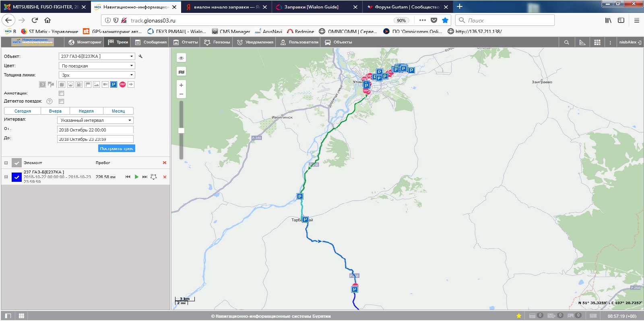Open the Объект dropdown list
644x321 pixels.
click(x=97, y=56)
